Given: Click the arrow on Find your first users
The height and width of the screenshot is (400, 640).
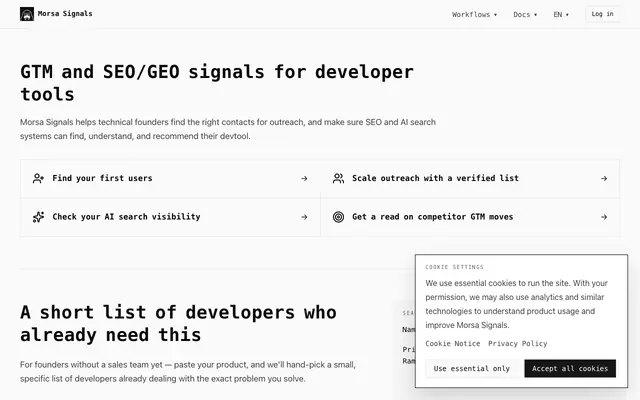Looking at the screenshot, I should (x=304, y=178).
